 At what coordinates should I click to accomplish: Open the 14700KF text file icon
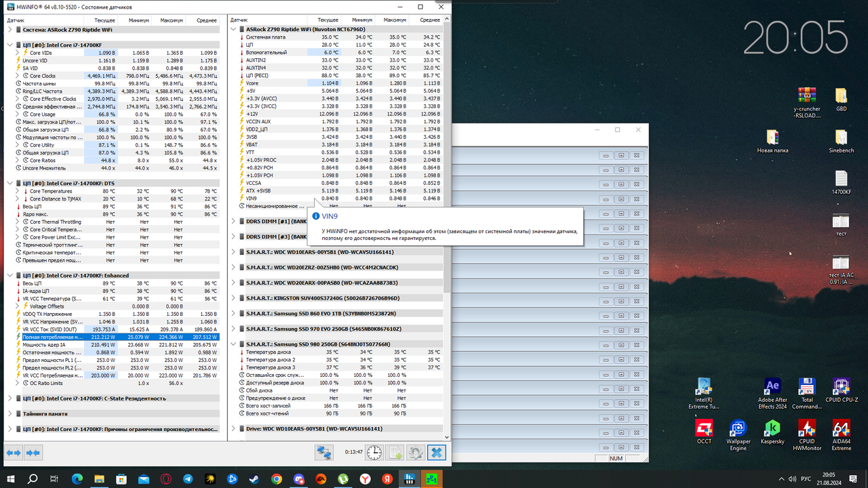pos(841,183)
